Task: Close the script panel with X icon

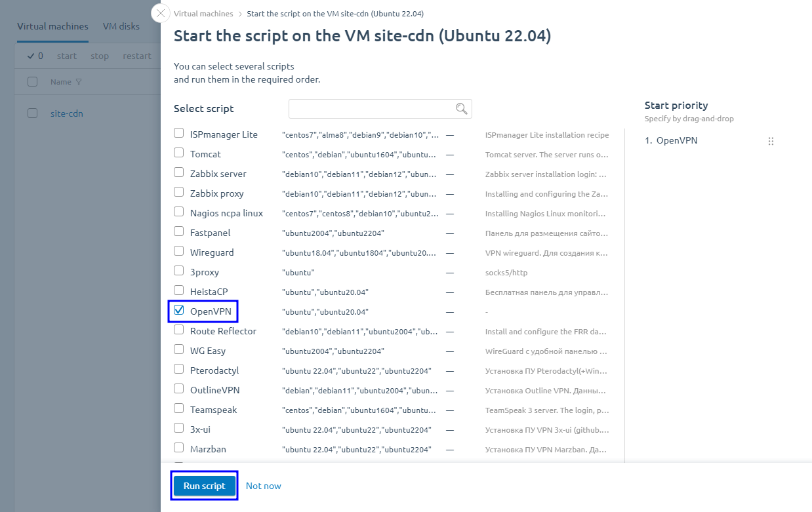Action: [x=161, y=14]
